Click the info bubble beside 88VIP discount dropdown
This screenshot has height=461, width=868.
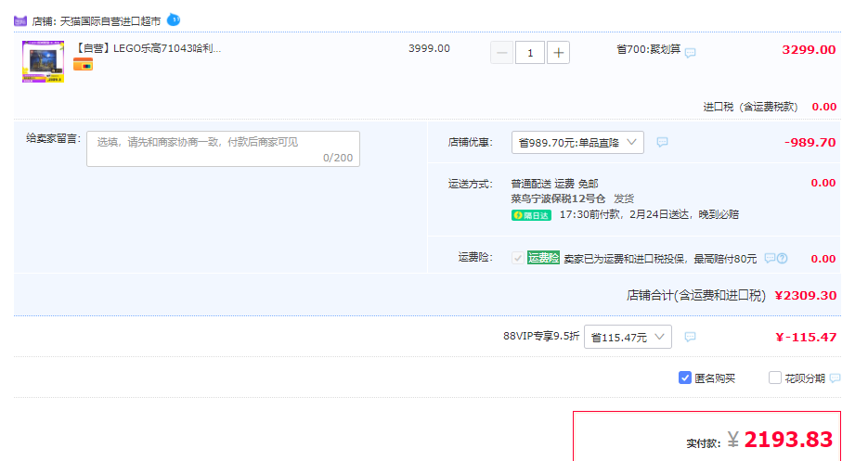point(690,337)
